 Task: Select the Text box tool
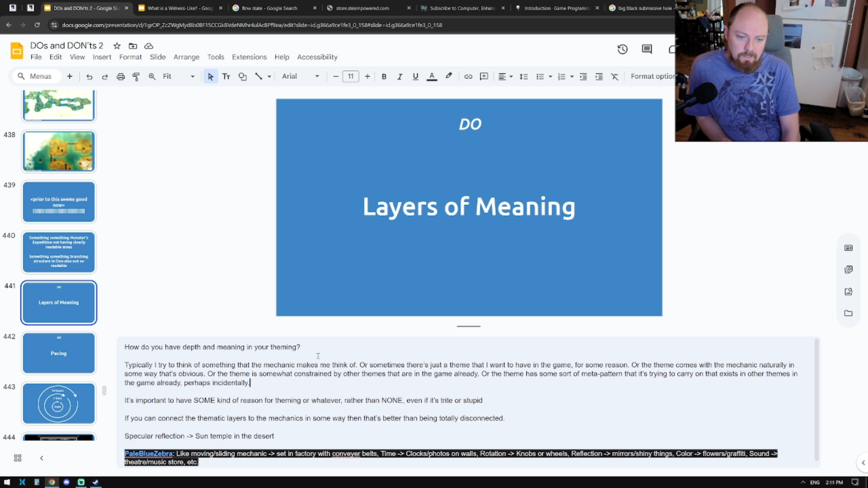click(226, 76)
